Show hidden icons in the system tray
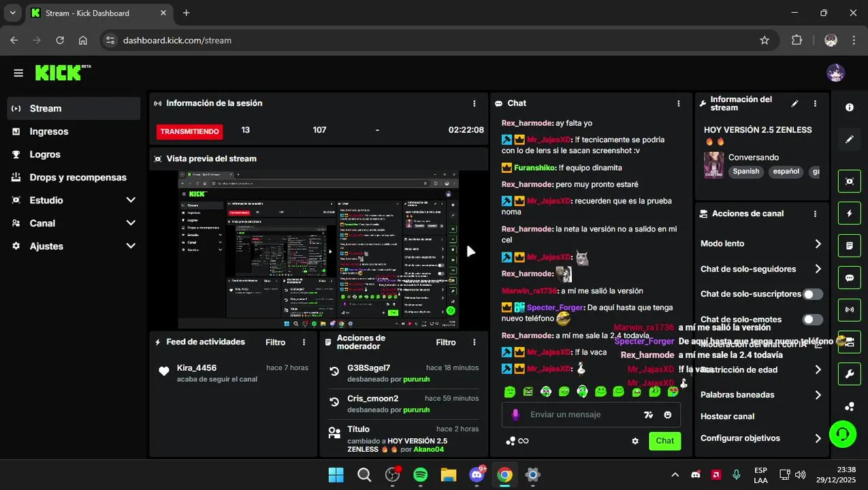The width and height of the screenshot is (868, 490). point(675,474)
